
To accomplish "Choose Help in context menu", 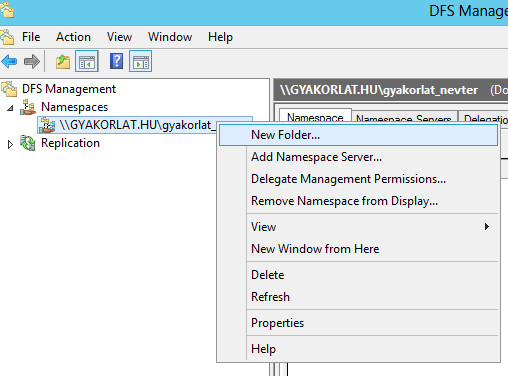I will pos(358,349).
